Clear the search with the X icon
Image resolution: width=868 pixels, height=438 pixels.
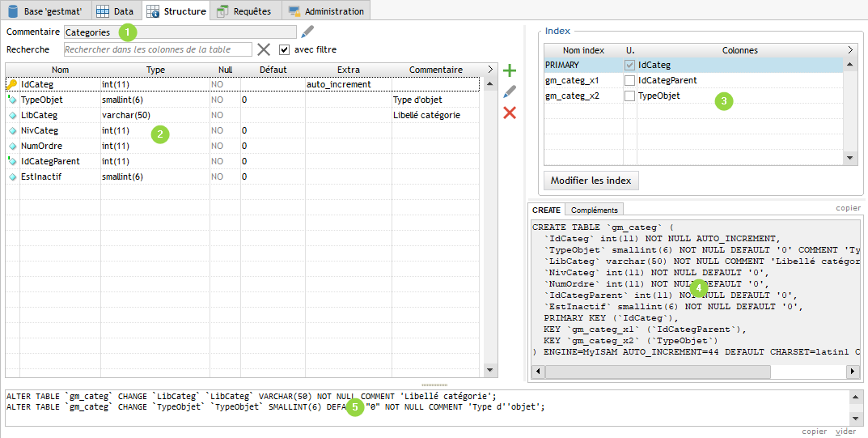click(x=264, y=49)
